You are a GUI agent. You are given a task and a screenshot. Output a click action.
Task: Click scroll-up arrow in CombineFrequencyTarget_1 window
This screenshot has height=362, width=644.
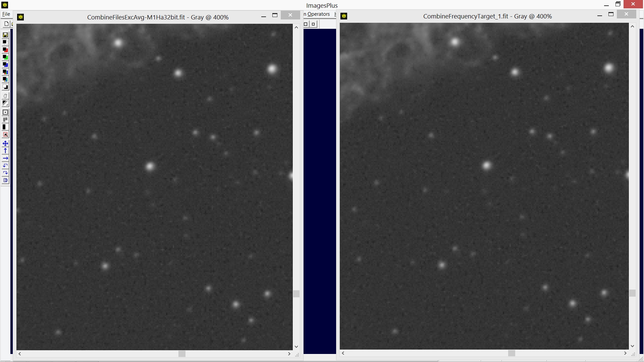(632, 26)
